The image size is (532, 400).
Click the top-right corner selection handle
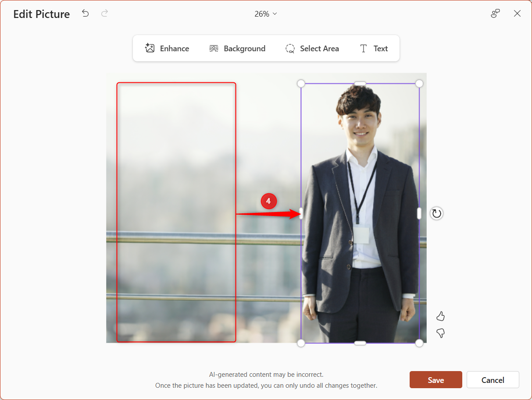point(419,83)
